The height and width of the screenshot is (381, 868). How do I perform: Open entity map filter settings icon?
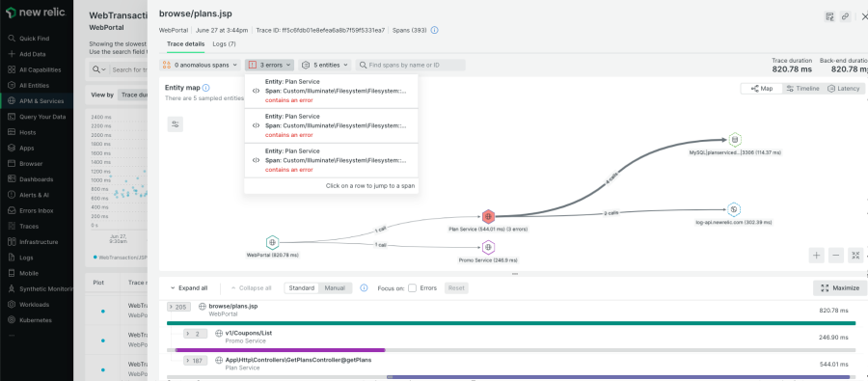tap(175, 124)
